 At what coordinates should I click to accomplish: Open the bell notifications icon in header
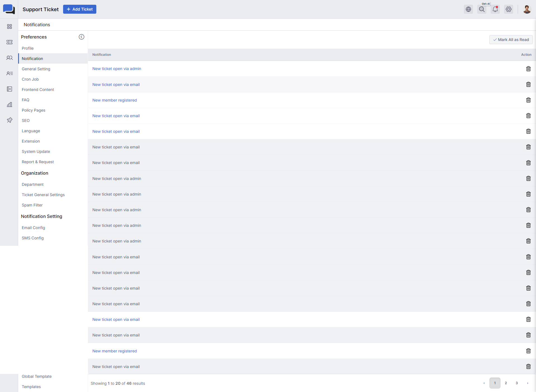coord(495,9)
